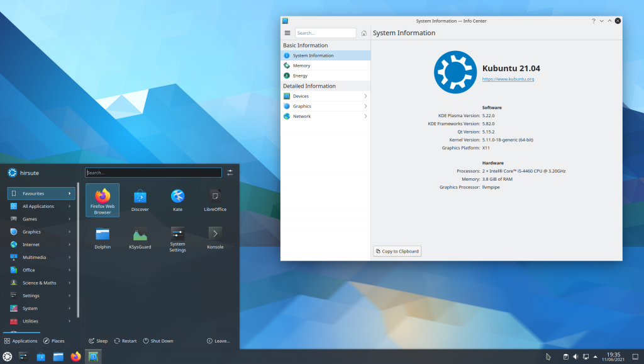This screenshot has width=644, height=364.
Task: Expand the All Applications category
Action: [41, 206]
